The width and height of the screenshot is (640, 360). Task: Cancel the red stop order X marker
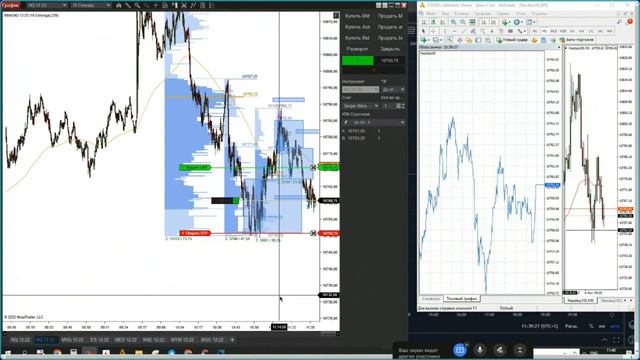(313, 233)
